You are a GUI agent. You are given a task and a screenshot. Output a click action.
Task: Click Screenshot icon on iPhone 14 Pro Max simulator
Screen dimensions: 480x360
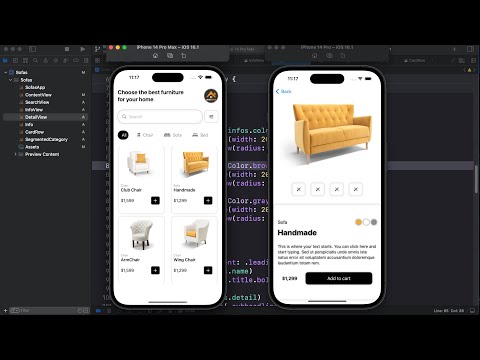click(170, 56)
